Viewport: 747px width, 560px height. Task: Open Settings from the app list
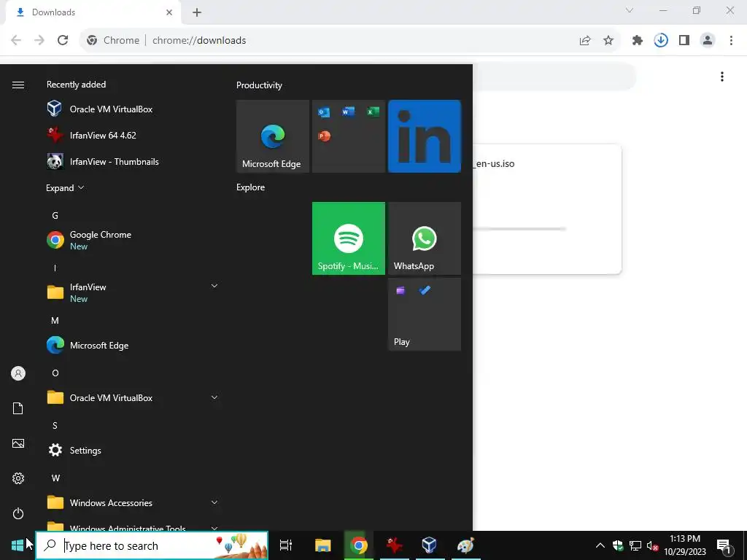(133, 450)
